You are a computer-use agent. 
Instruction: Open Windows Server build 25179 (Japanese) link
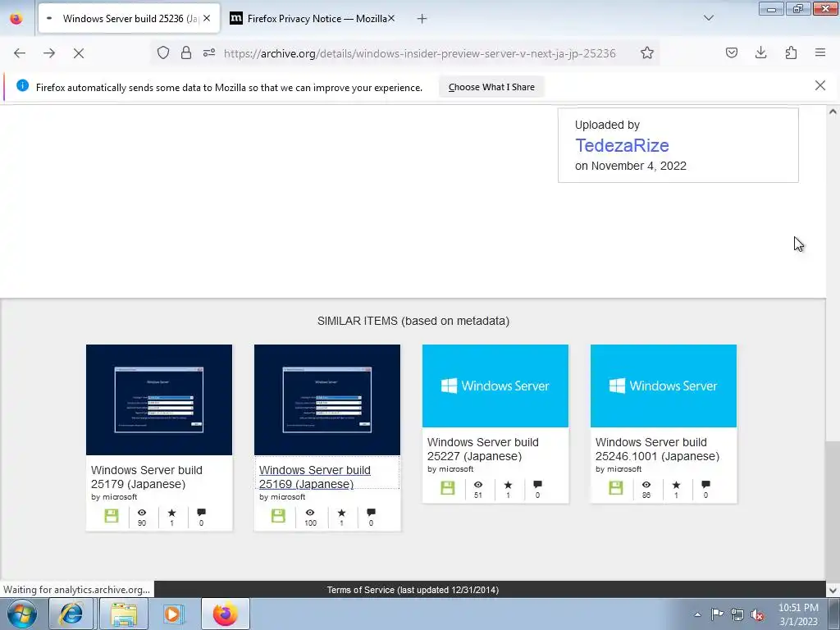[x=147, y=477]
